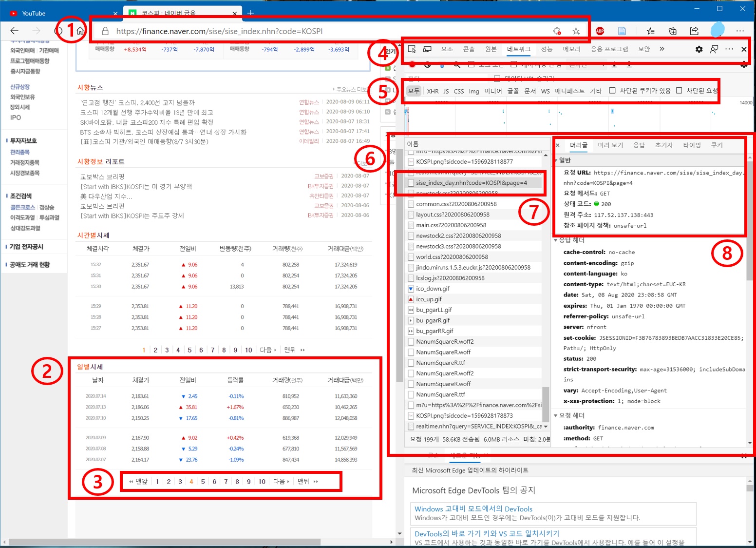Open the browser Settings and more ellipsis
This screenshot has width=756, height=548.
point(740,31)
